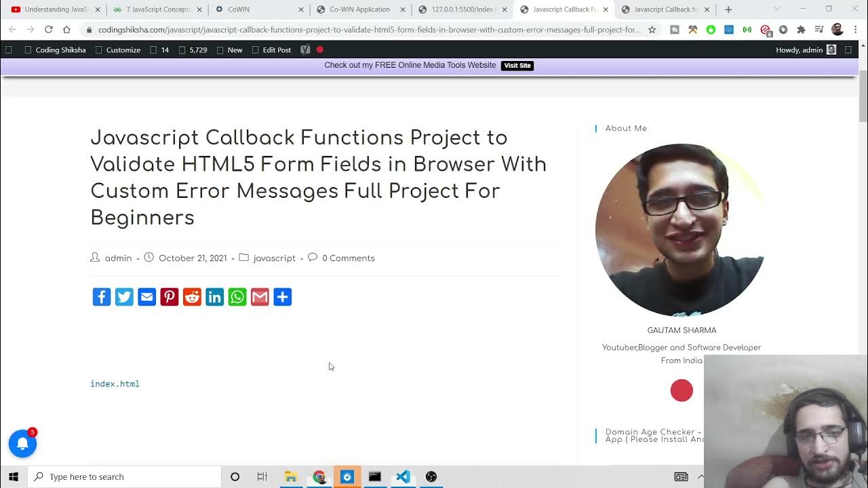
Task: Open the javascript category link
Action: [x=274, y=258]
